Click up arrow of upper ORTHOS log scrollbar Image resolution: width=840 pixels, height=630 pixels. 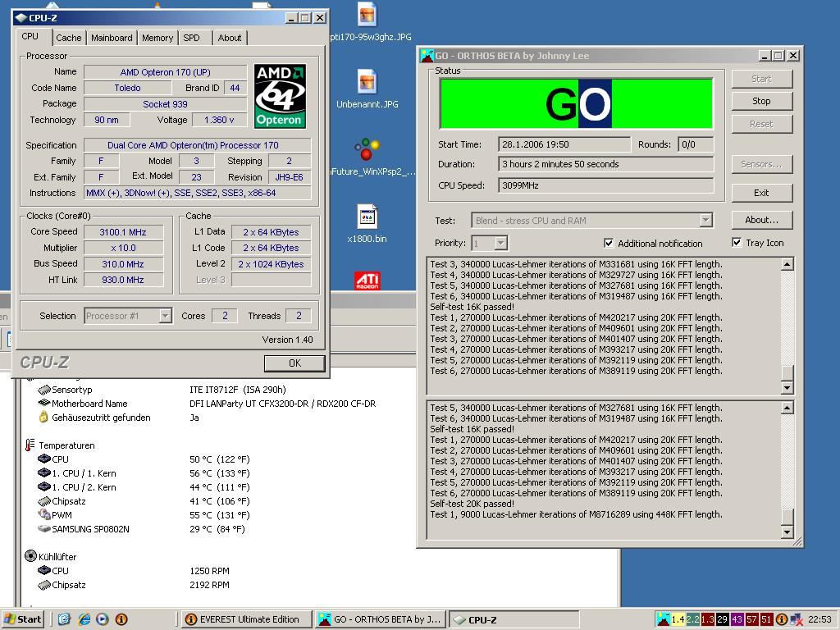(787, 263)
